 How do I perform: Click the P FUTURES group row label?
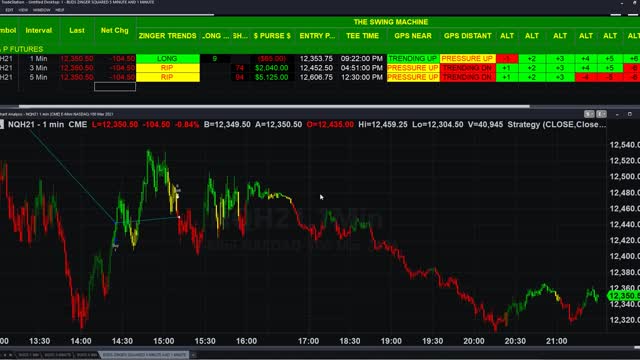(23, 49)
